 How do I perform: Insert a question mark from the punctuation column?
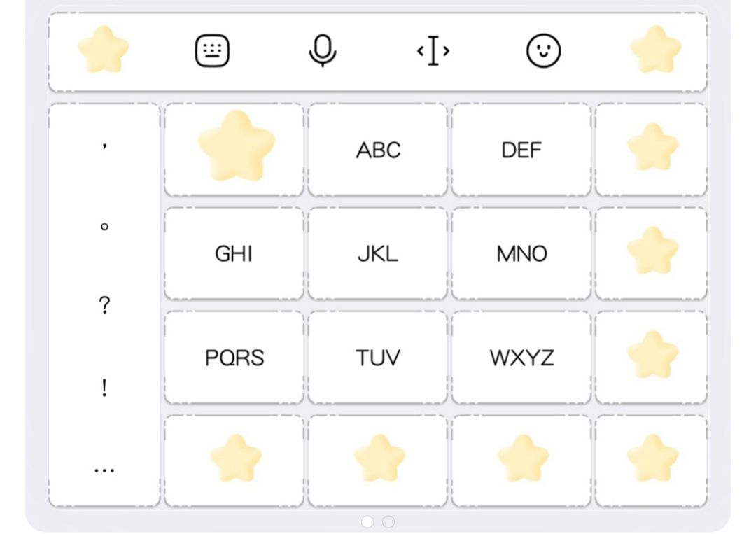(104, 305)
